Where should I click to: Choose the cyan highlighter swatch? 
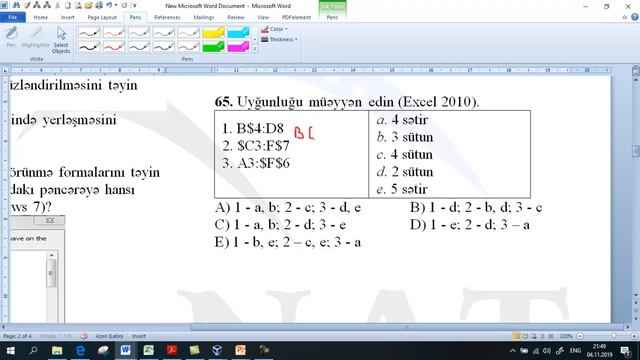[238, 32]
